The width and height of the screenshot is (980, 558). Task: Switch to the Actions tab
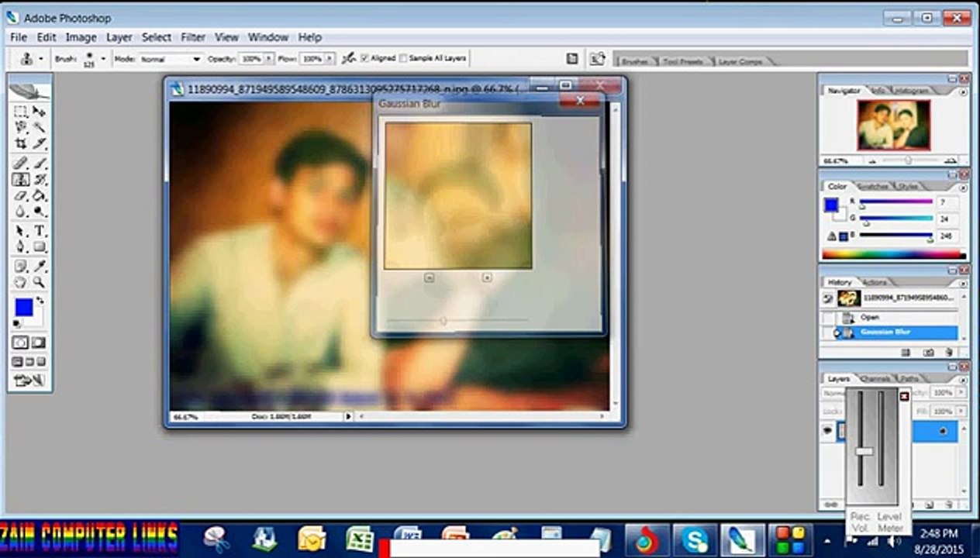pyautogui.click(x=875, y=282)
